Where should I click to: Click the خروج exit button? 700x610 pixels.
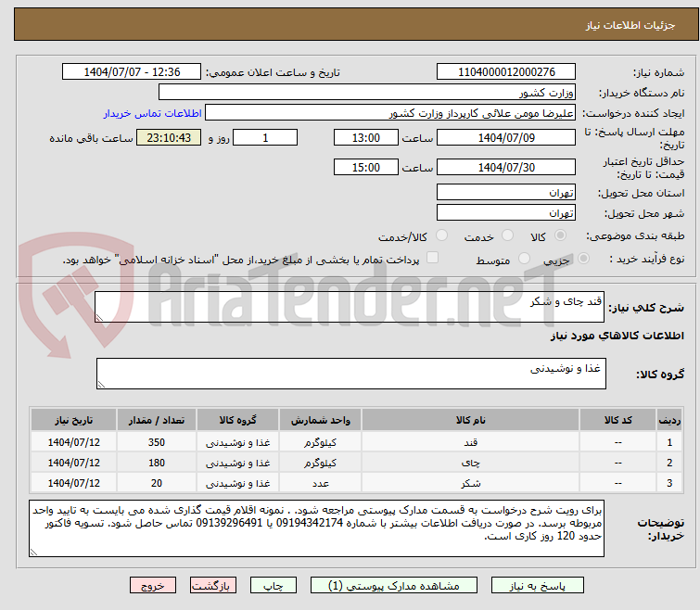pos(153,586)
